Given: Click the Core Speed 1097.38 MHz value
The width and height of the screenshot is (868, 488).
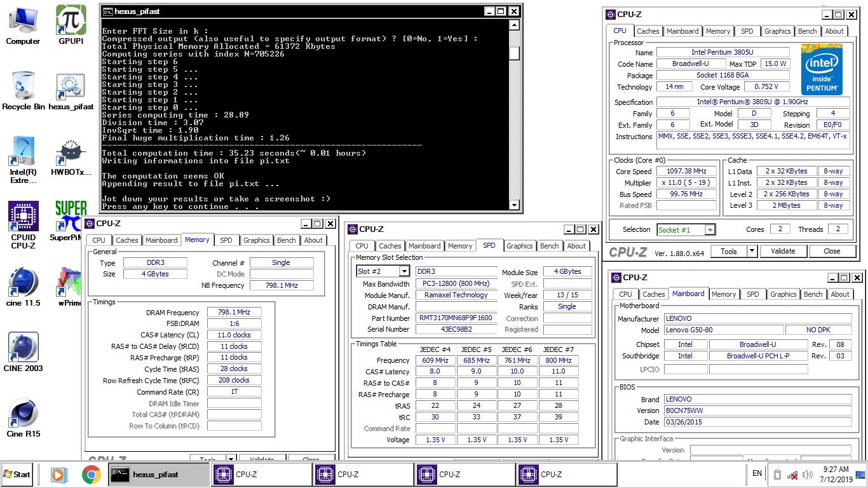Looking at the screenshot, I should [688, 172].
